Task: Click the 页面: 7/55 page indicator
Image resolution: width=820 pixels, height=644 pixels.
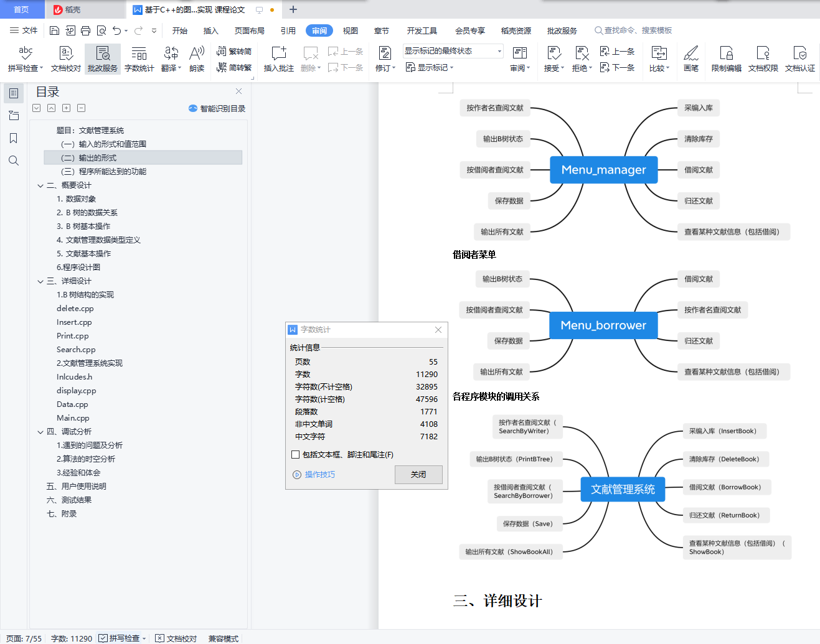Action: (x=24, y=638)
